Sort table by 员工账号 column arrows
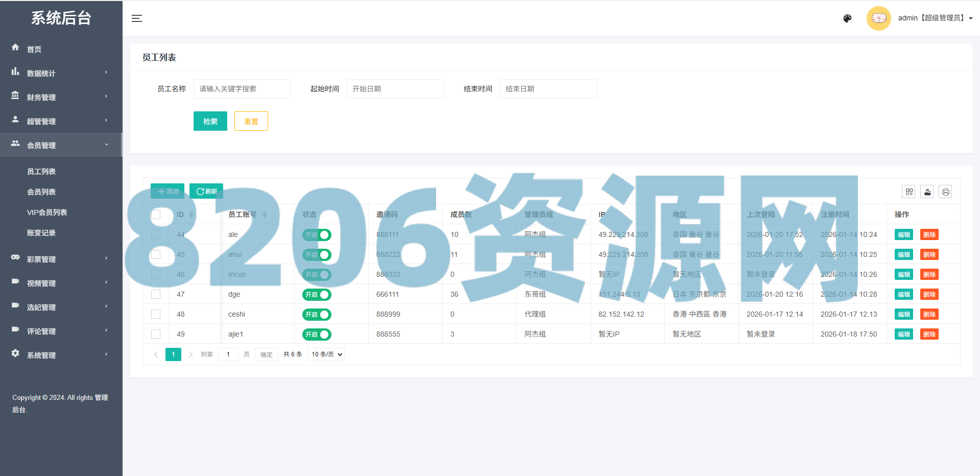Screen dimensions: 980x476 [265, 215]
